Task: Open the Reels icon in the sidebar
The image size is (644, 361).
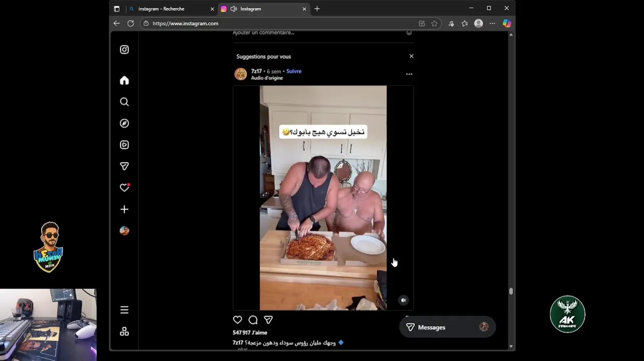Action: [124, 145]
